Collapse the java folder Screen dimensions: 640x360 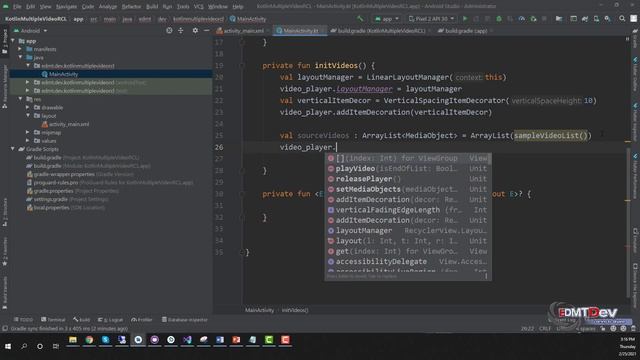pos(20,58)
